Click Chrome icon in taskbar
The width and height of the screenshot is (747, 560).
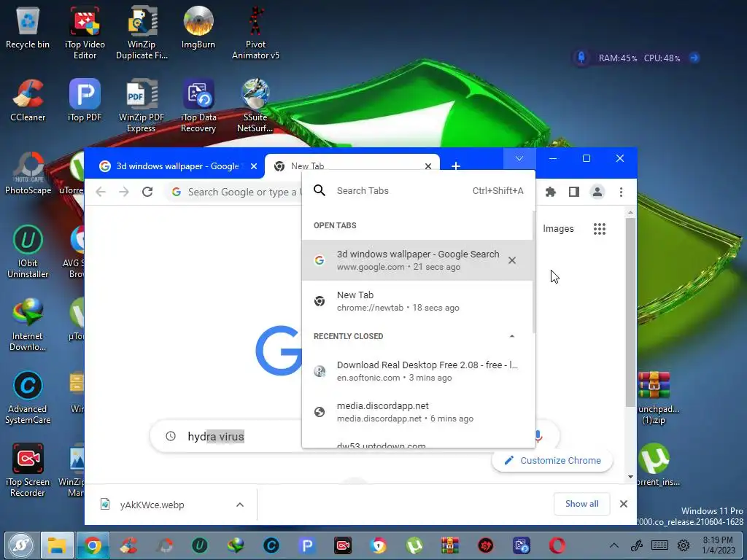pos(93,545)
